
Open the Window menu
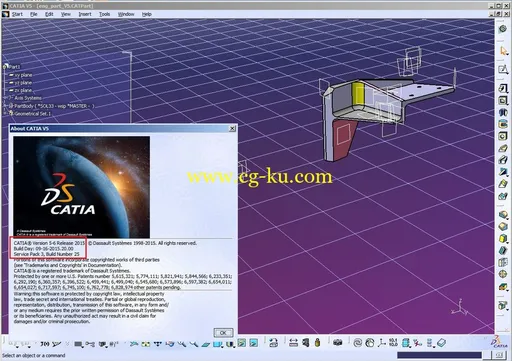tap(126, 14)
